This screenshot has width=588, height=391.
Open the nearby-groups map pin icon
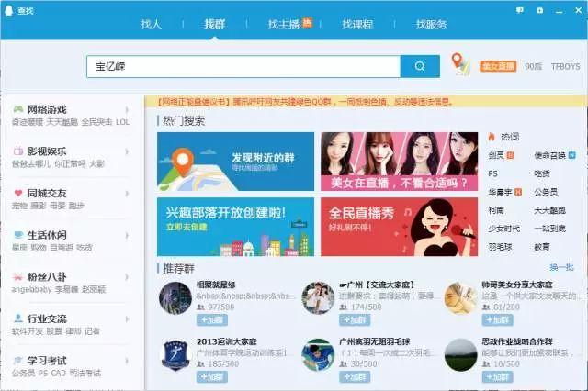tap(460, 63)
